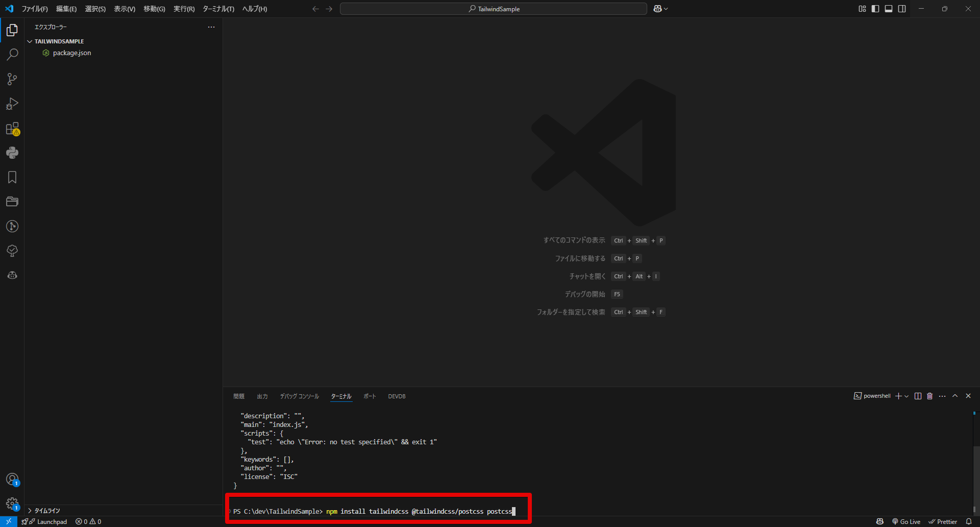Switch to the 問題 panel tab
The width and height of the screenshot is (980, 527).
click(239, 396)
